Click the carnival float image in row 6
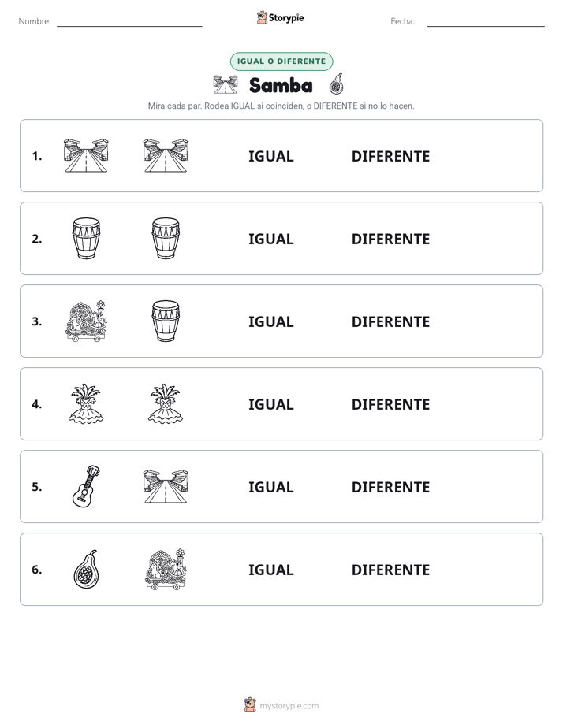The image size is (563, 728). [x=166, y=569]
